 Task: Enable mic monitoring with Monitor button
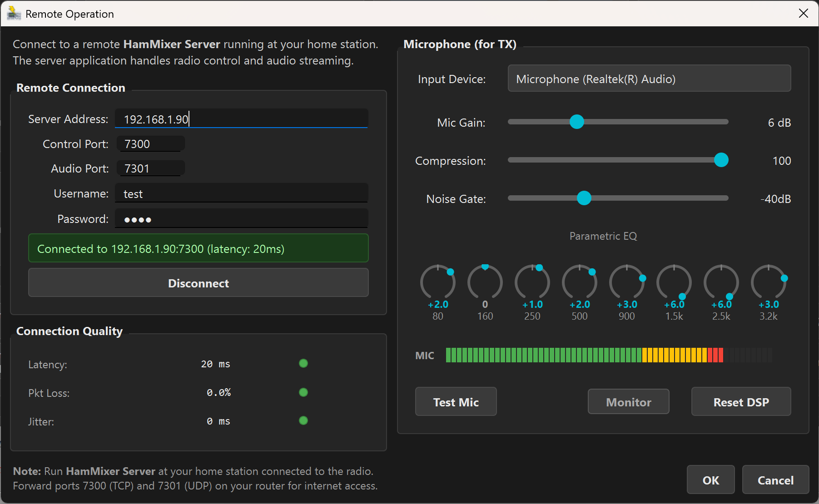coord(628,401)
